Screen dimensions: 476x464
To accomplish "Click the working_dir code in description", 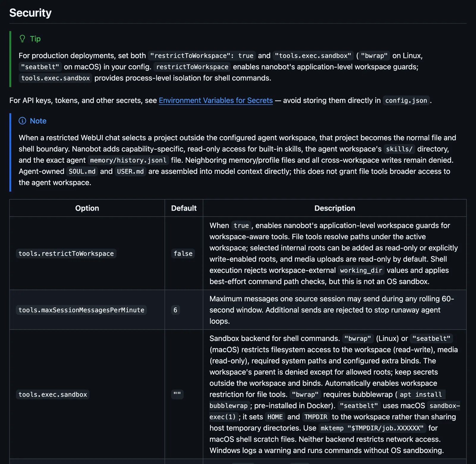I will 361,270.
